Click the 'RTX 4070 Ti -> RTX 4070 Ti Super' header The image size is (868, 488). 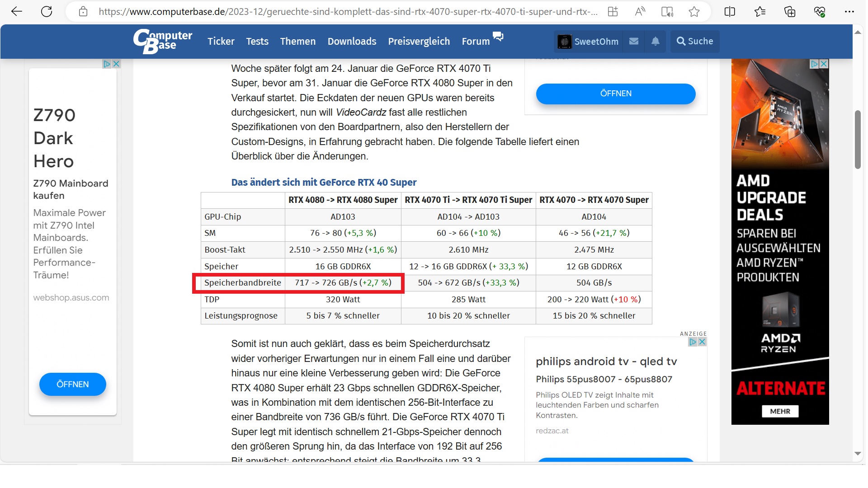[x=468, y=200]
